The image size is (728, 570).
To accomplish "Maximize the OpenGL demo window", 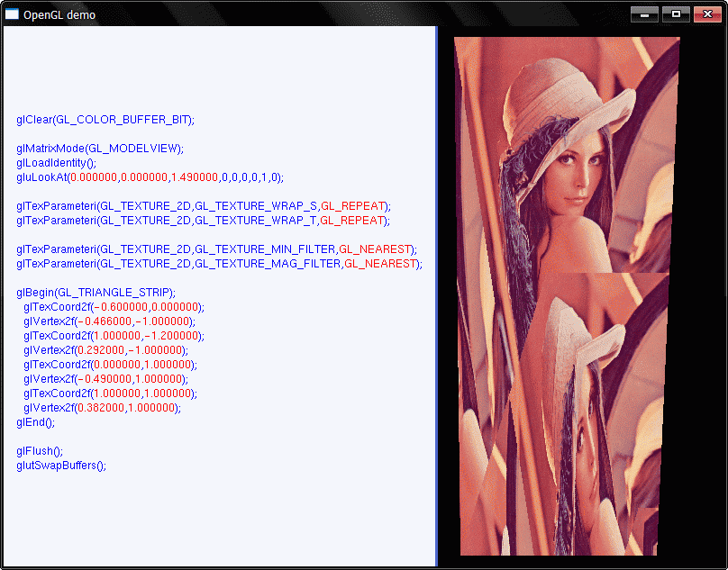I will (x=676, y=14).
